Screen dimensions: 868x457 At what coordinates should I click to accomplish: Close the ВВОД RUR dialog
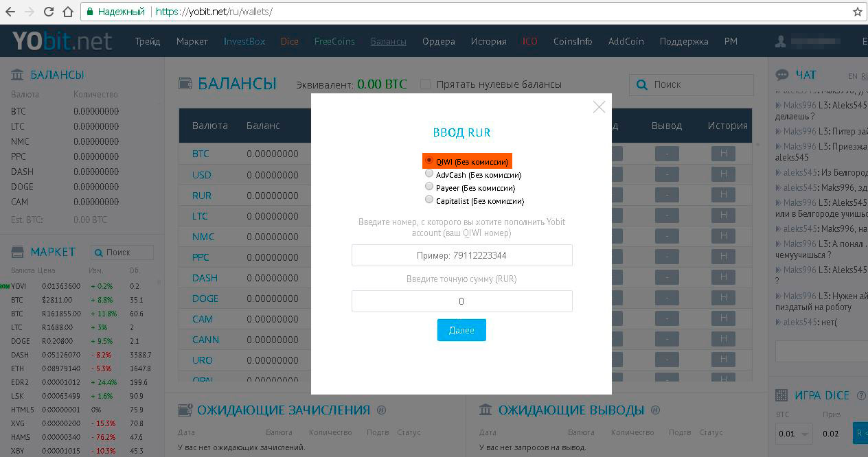(599, 107)
